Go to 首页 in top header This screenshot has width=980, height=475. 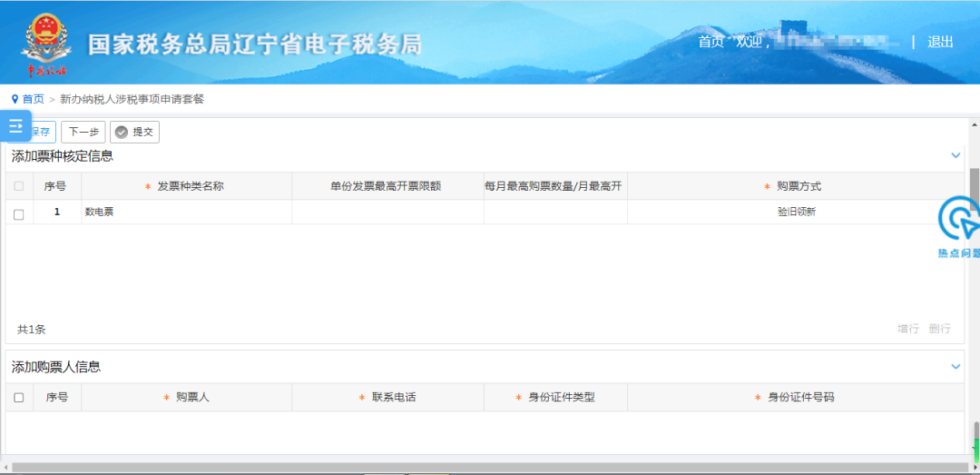tap(710, 42)
